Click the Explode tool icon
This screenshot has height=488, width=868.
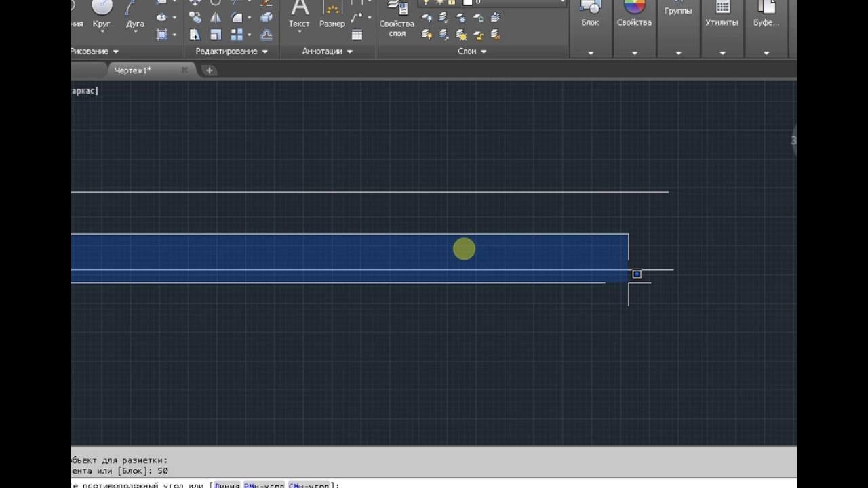(x=267, y=18)
